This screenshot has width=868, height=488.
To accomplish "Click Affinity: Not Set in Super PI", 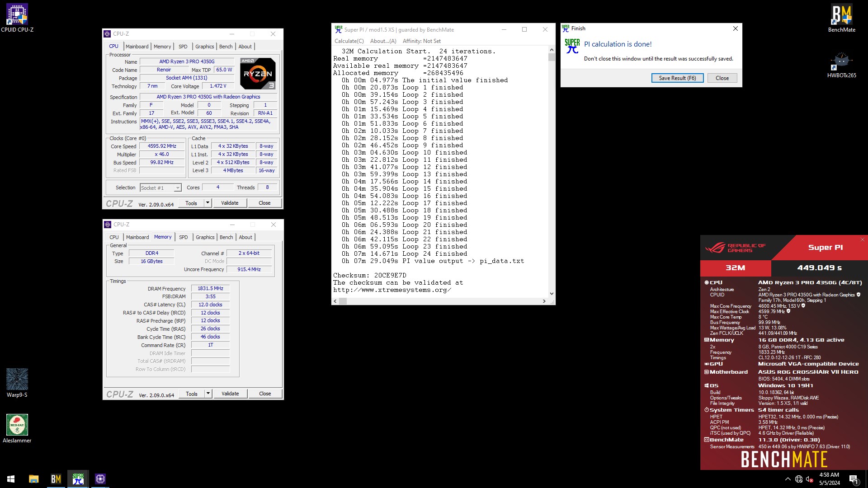I will [x=422, y=41].
